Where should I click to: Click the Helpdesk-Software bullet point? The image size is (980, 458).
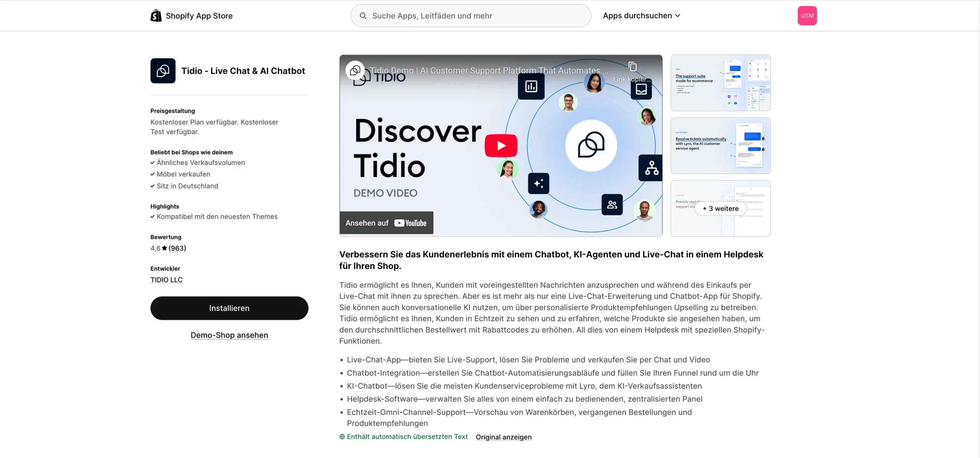click(524, 399)
